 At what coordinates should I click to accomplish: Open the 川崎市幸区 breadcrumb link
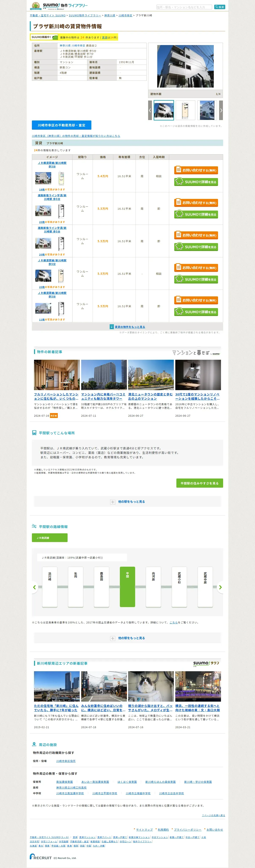125,16
